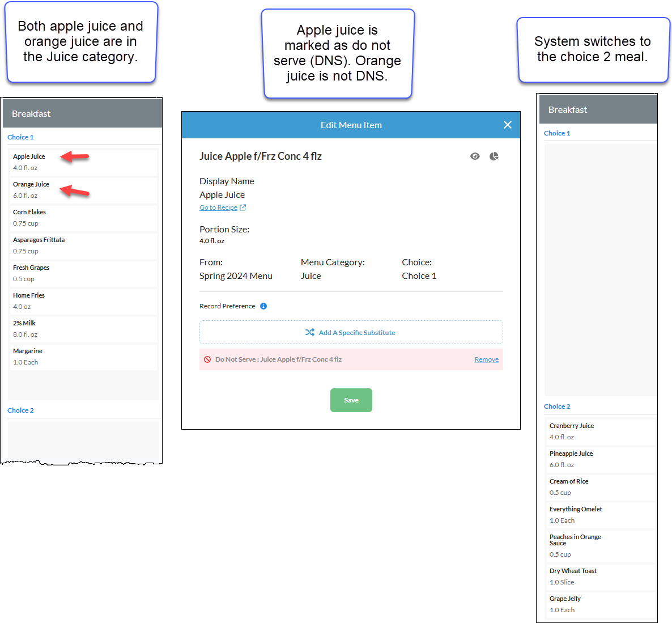Click the 4.0 fl. oz portion size in dialog

212,241
